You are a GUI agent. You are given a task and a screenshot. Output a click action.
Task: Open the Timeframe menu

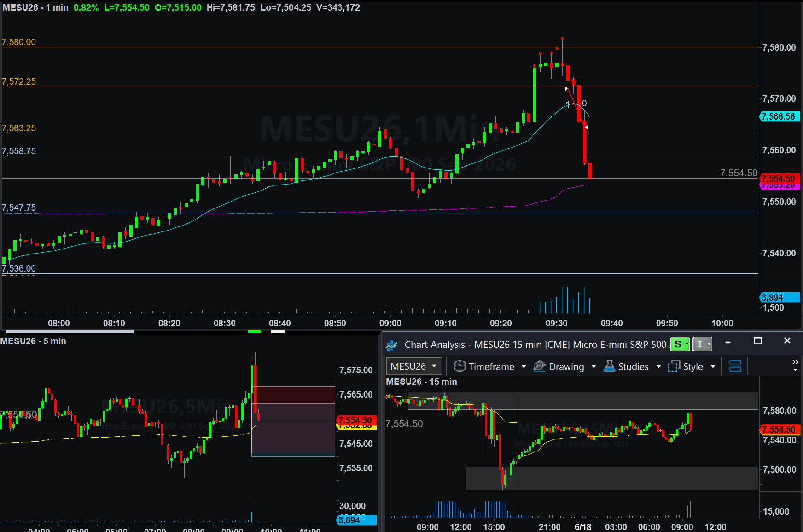click(491, 366)
